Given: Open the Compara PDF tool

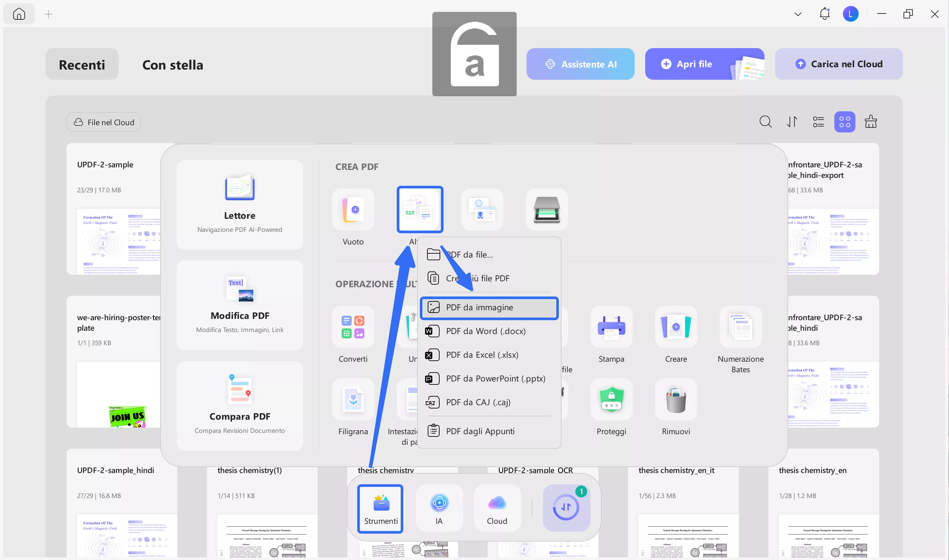Looking at the screenshot, I should pos(239,405).
